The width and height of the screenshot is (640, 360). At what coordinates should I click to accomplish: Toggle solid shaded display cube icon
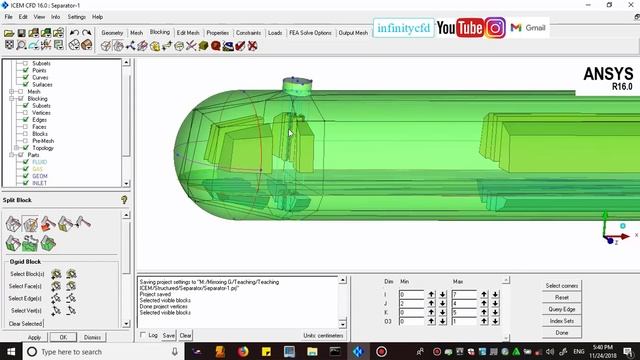[x=87, y=45]
